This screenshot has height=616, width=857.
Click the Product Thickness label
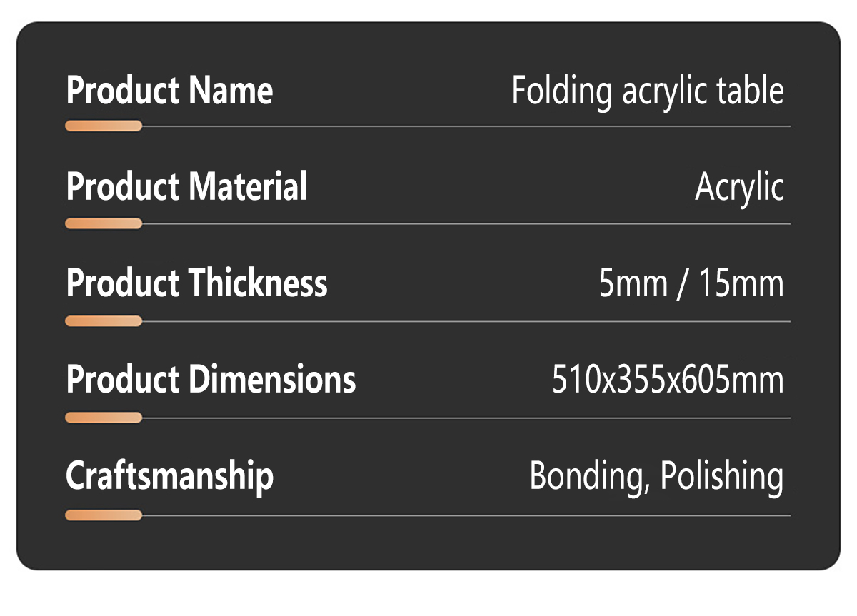point(196,283)
